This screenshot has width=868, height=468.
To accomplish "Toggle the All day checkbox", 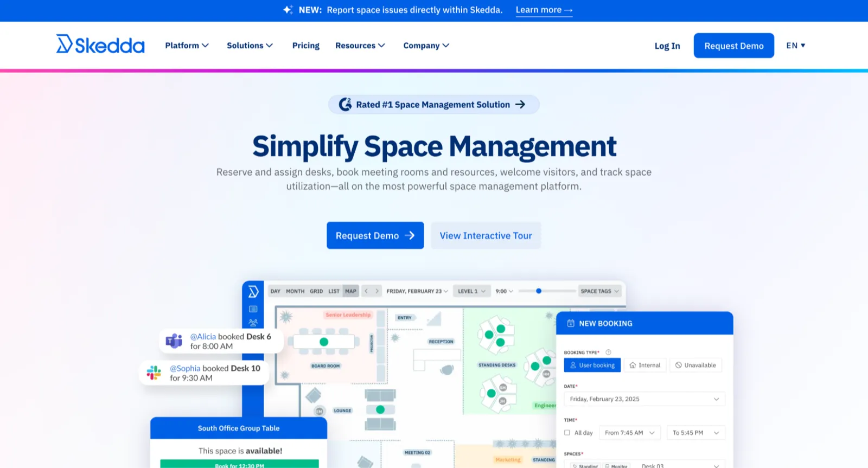I will click(x=567, y=433).
